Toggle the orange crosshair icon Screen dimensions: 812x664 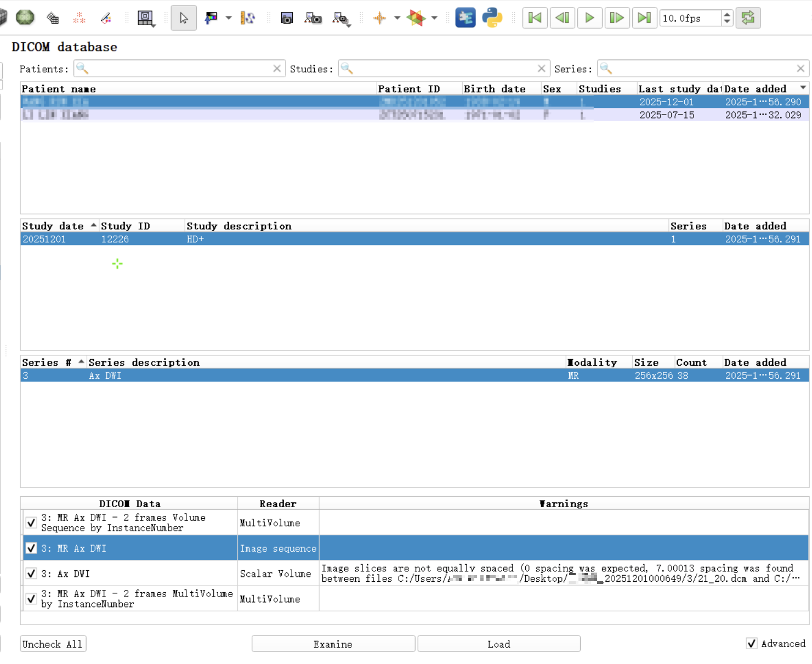379,18
